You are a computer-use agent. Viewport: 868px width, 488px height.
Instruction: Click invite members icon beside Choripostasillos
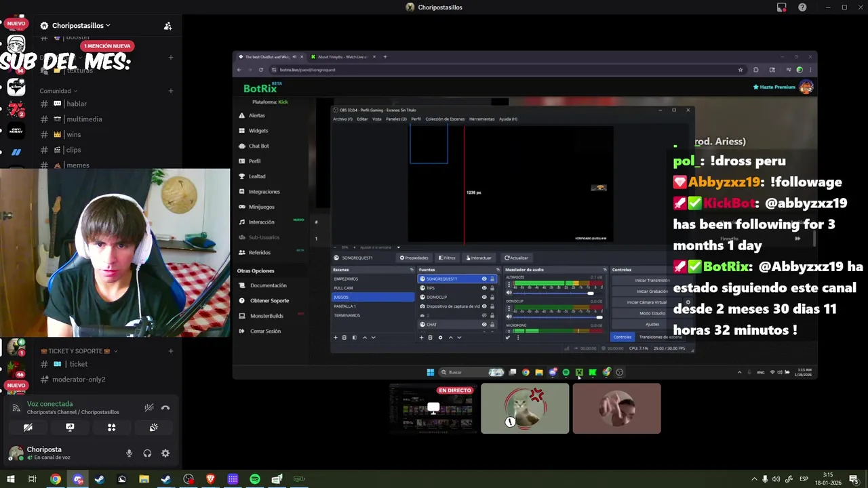point(167,26)
